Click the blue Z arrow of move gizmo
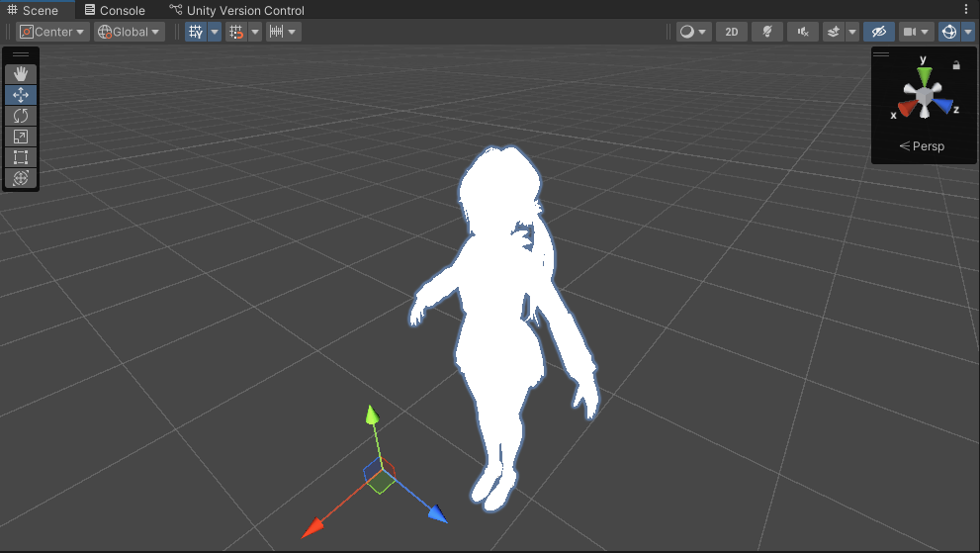 (437, 513)
